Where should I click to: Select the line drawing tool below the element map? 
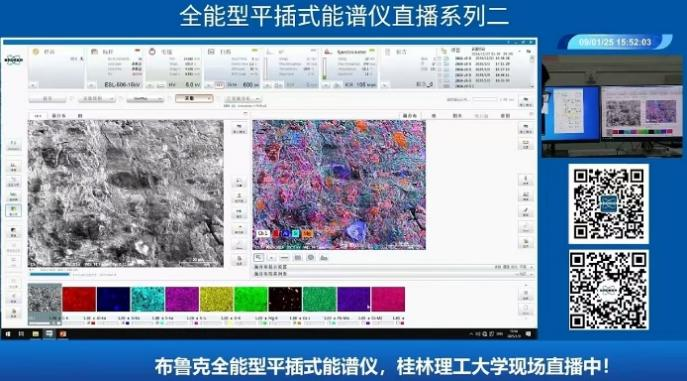tap(284, 258)
